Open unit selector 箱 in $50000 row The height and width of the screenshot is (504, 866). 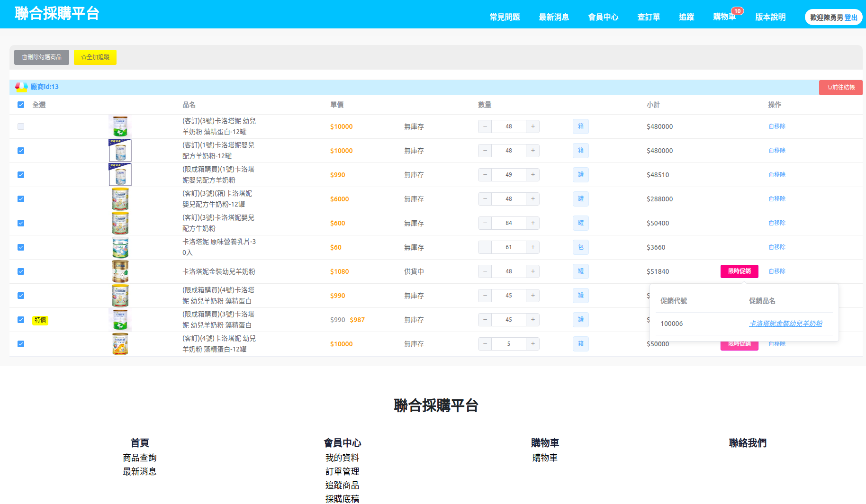(581, 344)
